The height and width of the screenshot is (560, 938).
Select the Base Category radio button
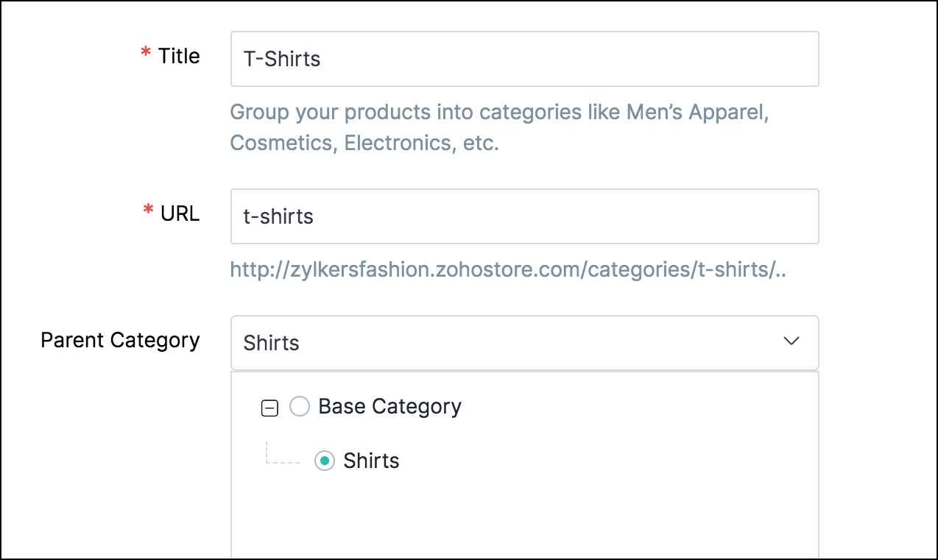coord(300,406)
